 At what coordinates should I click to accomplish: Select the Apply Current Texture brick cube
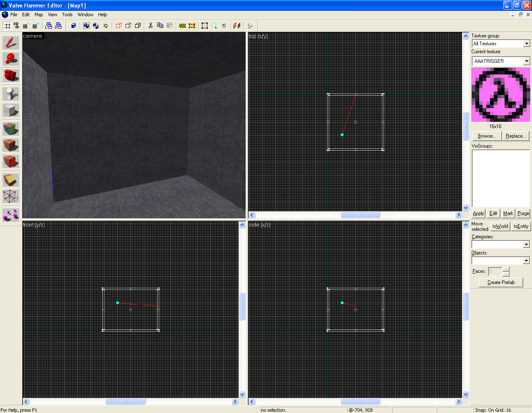(11, 145)
